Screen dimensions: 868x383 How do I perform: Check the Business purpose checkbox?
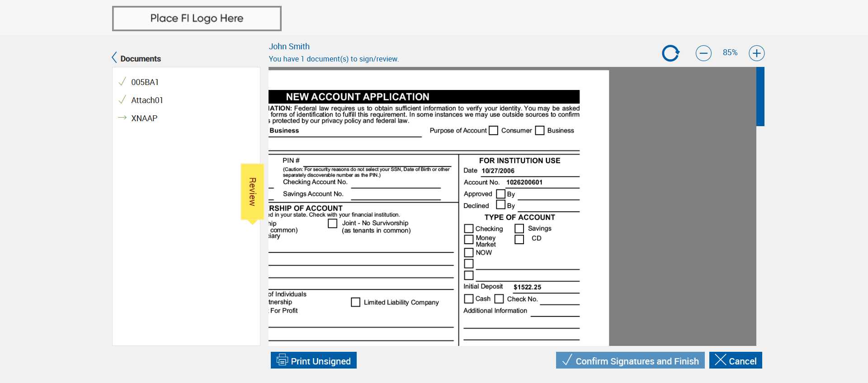(x=540, y=131)
